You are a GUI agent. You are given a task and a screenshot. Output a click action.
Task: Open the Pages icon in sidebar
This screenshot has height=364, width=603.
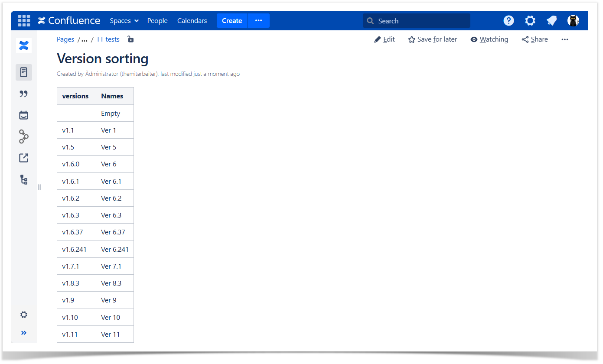pos(24,72)
